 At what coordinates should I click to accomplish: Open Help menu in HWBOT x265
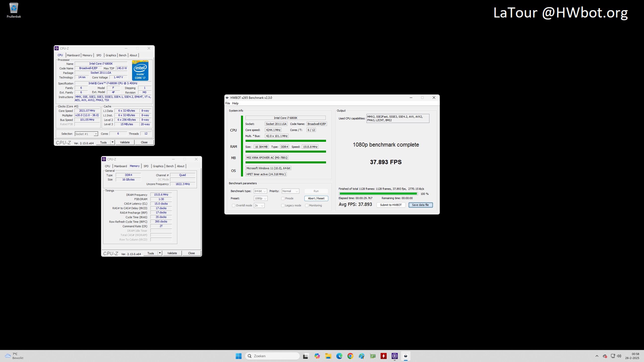(x=235, y=103)
